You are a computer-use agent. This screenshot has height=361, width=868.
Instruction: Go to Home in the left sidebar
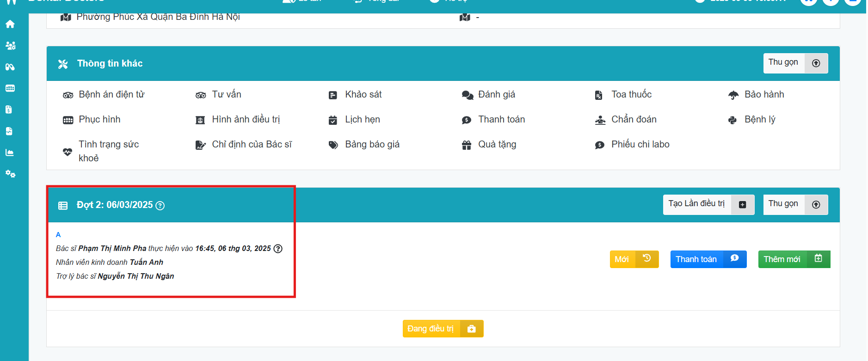pos(10,24)
